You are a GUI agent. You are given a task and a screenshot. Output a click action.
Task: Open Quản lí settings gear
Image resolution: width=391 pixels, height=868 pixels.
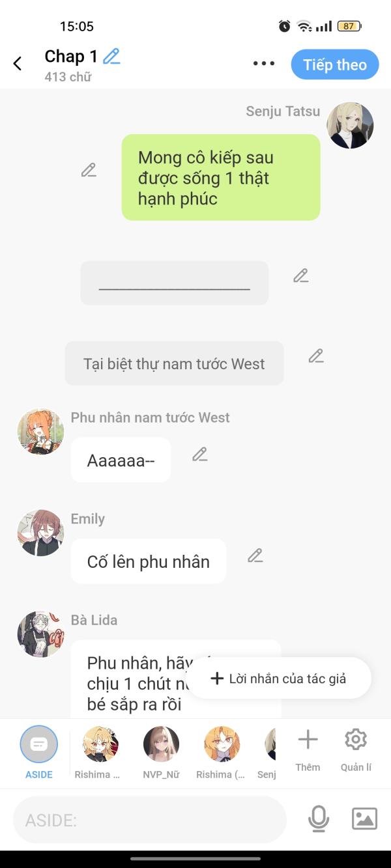[356, 749]
